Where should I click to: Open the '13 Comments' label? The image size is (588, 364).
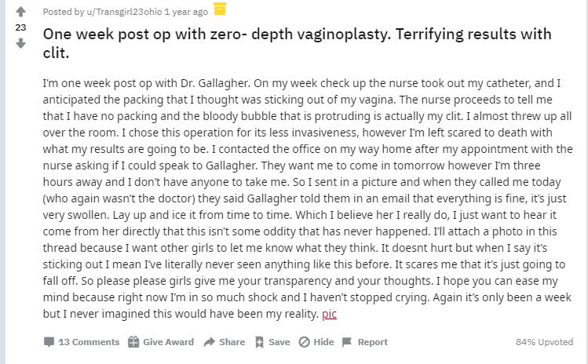tap(89, 342)
